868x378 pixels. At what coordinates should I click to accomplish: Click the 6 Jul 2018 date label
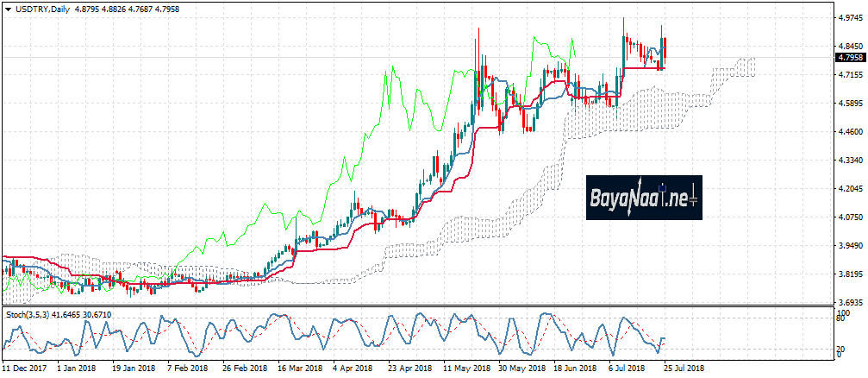pos(626,368)
